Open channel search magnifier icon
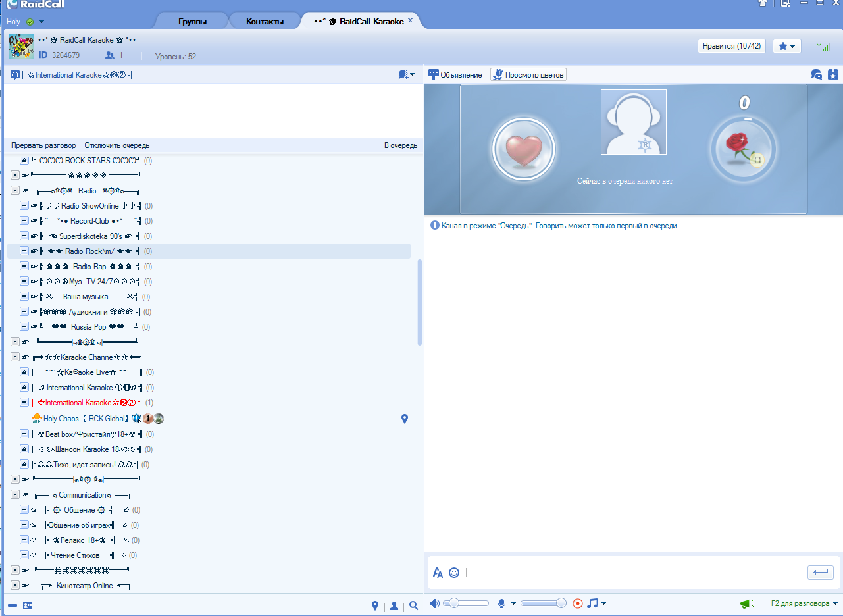The height and width of the screenshot is (616, 843). (x=414, y=605)
